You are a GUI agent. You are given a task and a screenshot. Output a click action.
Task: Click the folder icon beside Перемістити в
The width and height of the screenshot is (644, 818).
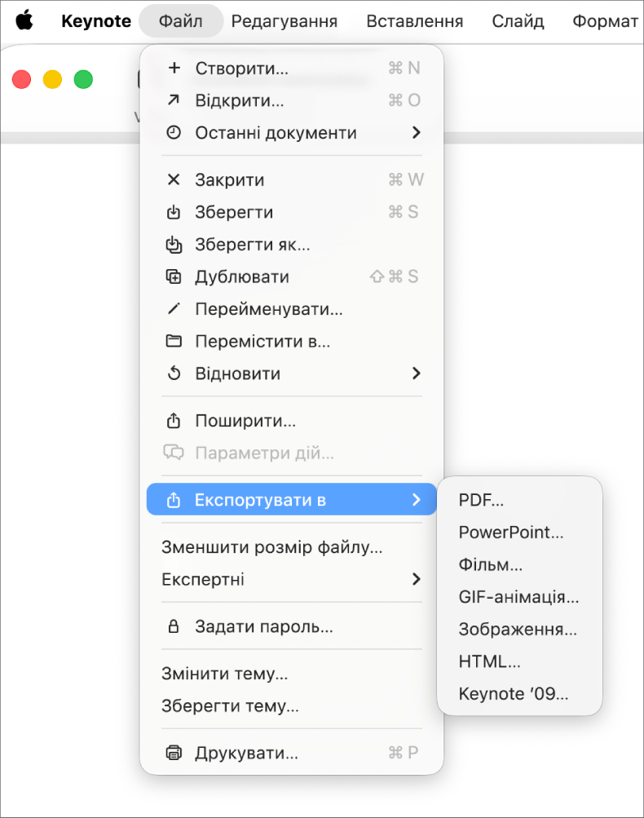174,341
